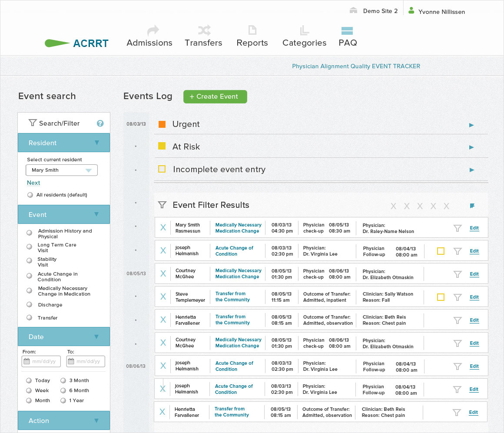Click the Yvonne Nillissen user icon
The image size is (504, 433).
411,11
